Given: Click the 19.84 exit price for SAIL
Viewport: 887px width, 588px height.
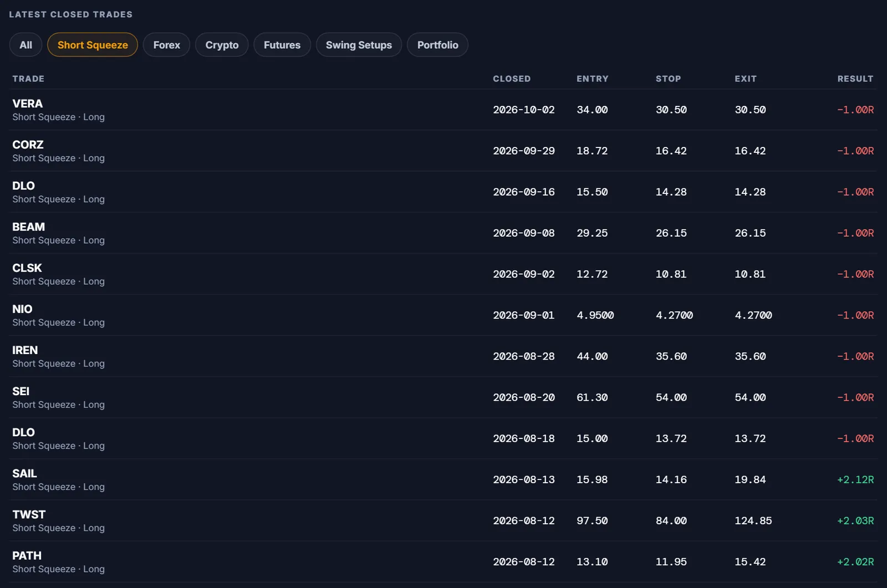Looking at the screenshot, I should (x=750, y=479).
